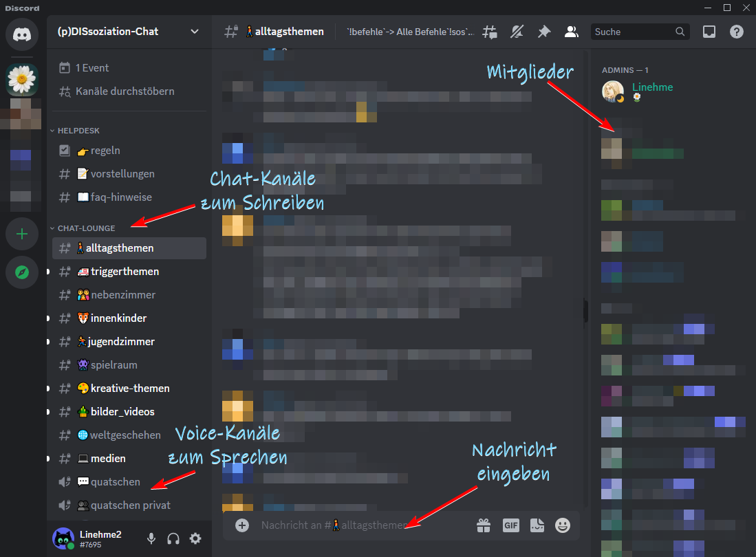The image size is (756, 557).
Task: Click the quatschen privat speaker icon
Action: point(65,505)
